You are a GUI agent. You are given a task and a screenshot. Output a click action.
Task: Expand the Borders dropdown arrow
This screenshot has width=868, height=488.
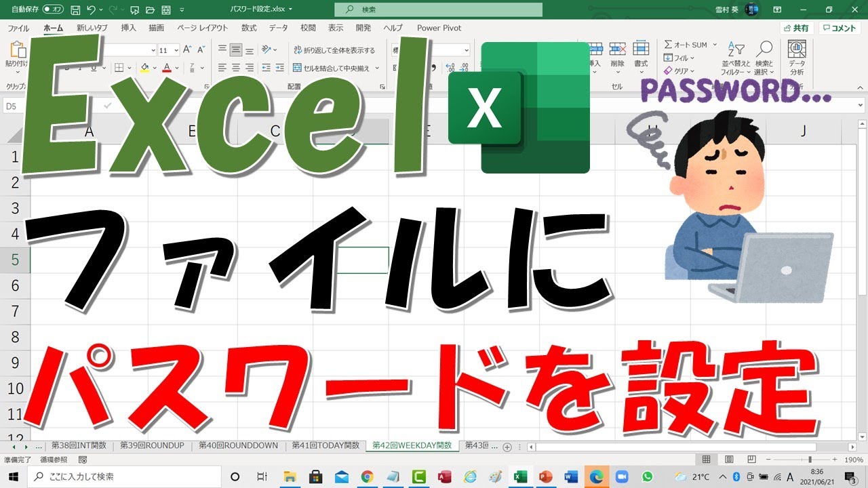pyautogui.click(x=130, y=68)
